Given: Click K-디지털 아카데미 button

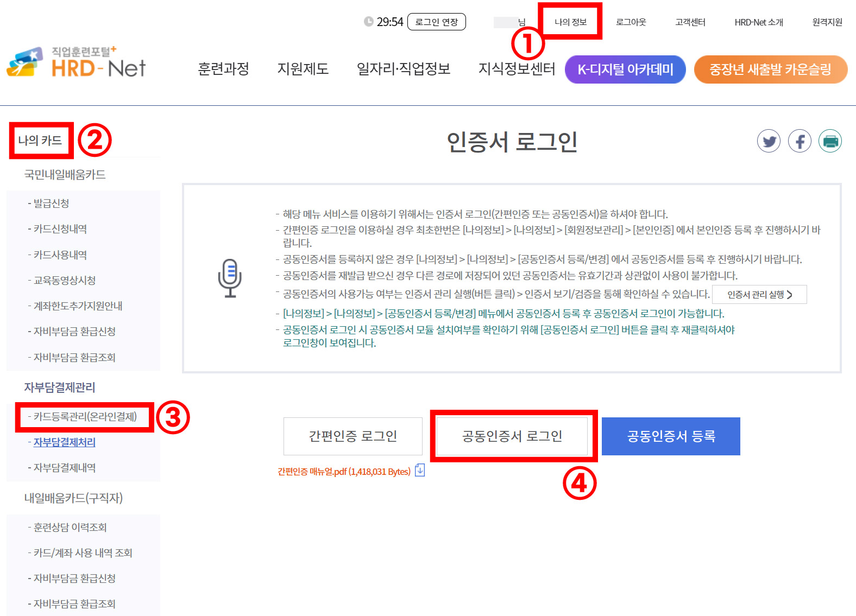Looking at the screenshot, I should (625, 69).
